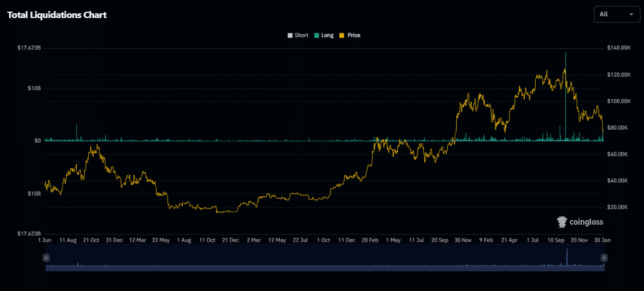The height and width of the screenshot is (291, 644).
Task: Click the 21 Apr date label
Action: coord(510,240)
